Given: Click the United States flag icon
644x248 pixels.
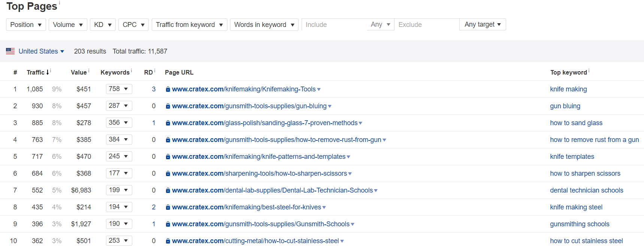Looking at the screenshot, I should [10, 51].
